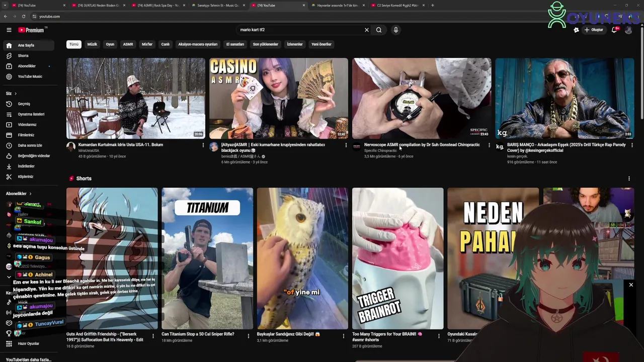Select the İzlenenler chip

(295, 44)
